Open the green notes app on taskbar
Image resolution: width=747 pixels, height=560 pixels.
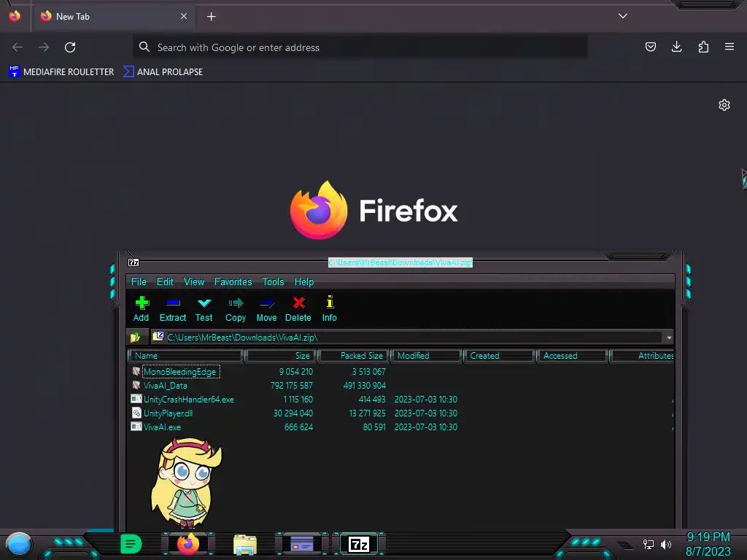tap(131, 544)
